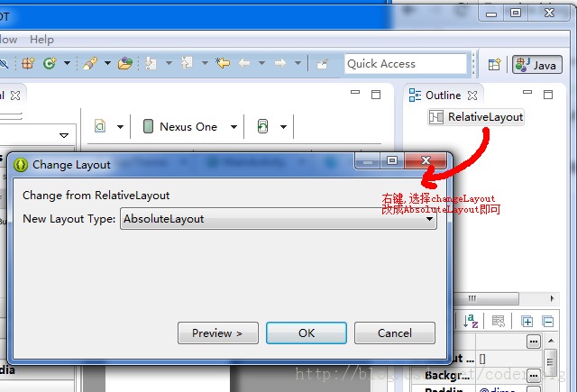The height and width of the screenshot is (392, 577).
Task: Expand the New Java Class dropdown arrow
Action: (x=67, y=63)
